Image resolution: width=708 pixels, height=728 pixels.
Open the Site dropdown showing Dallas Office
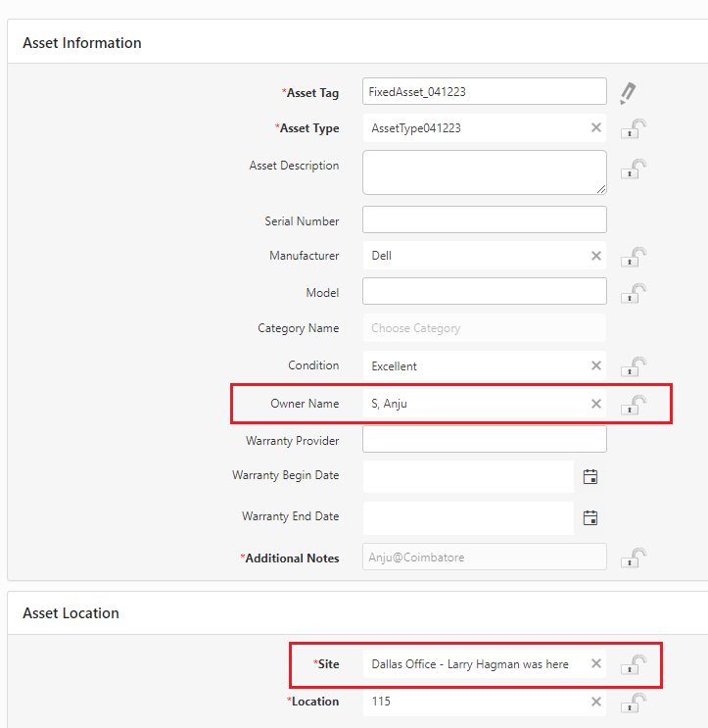click(x=485, y=664)
